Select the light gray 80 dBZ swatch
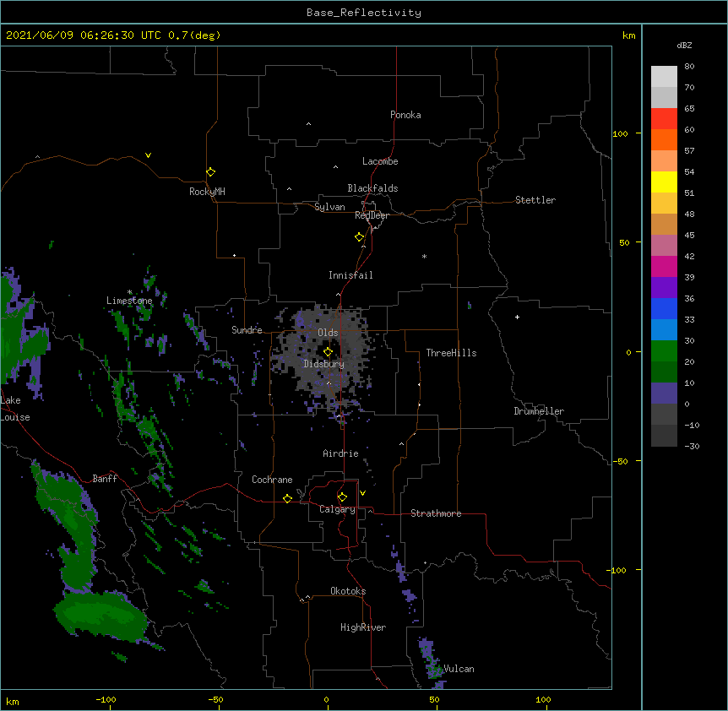Image resolution: width=728 pixels, height=711 pixels. click(x=664, y=77)
